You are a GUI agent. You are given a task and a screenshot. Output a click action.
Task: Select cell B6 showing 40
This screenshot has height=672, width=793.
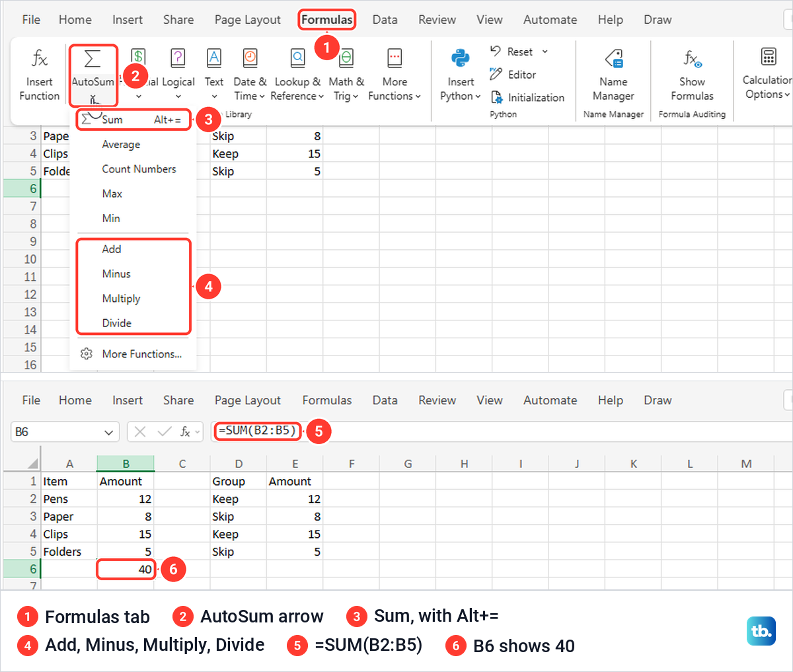pyautogui.click(x=126, y=569)
